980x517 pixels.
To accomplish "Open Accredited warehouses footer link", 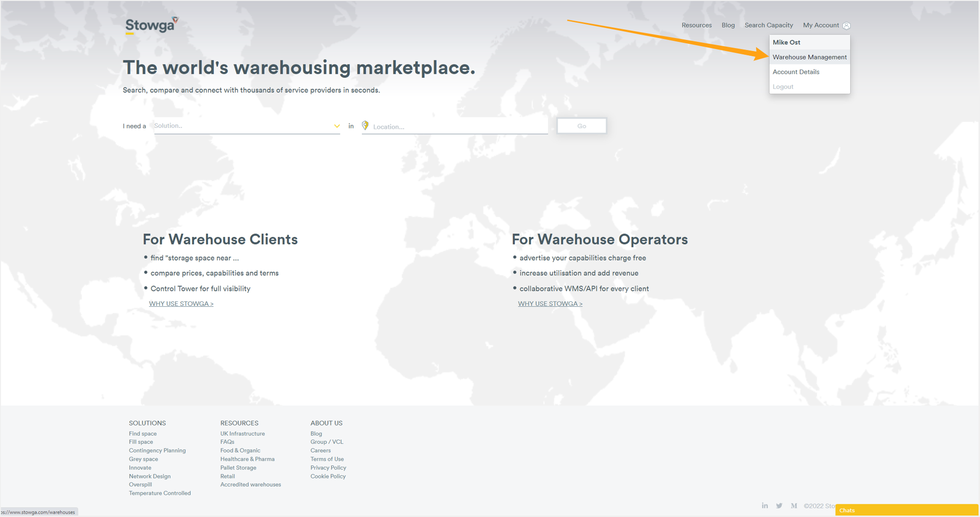I will [250, 485].
